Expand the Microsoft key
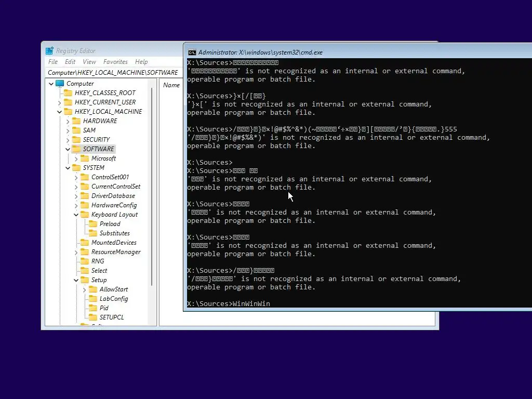This screenshot has height=399, width=532. point(76,158)
